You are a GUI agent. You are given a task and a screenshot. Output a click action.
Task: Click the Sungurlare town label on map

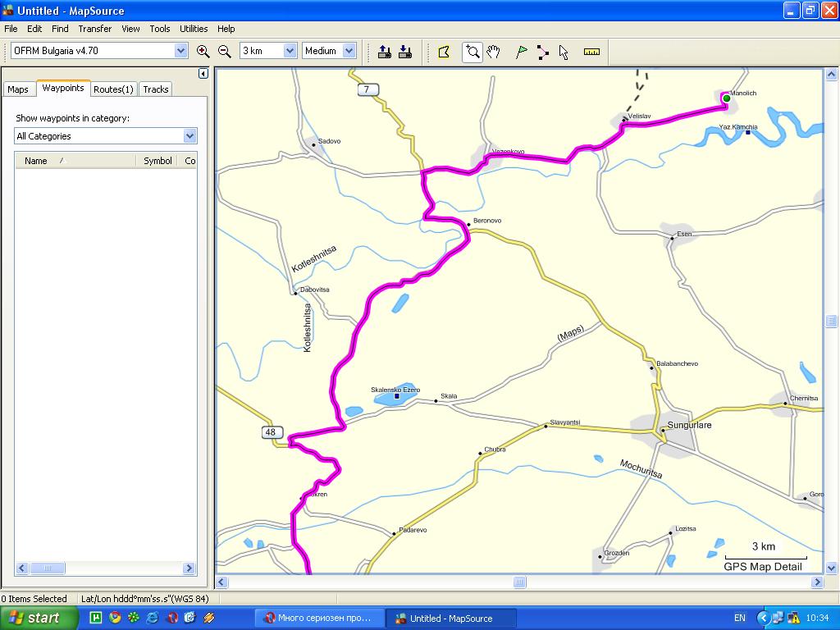click(x=689, y=426)
